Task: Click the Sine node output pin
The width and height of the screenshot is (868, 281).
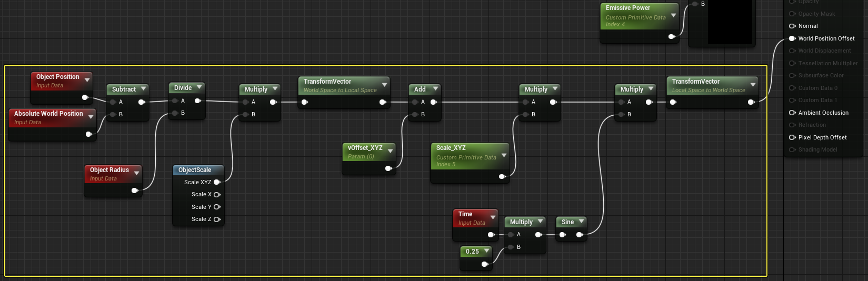Action: tap(580, 235)
